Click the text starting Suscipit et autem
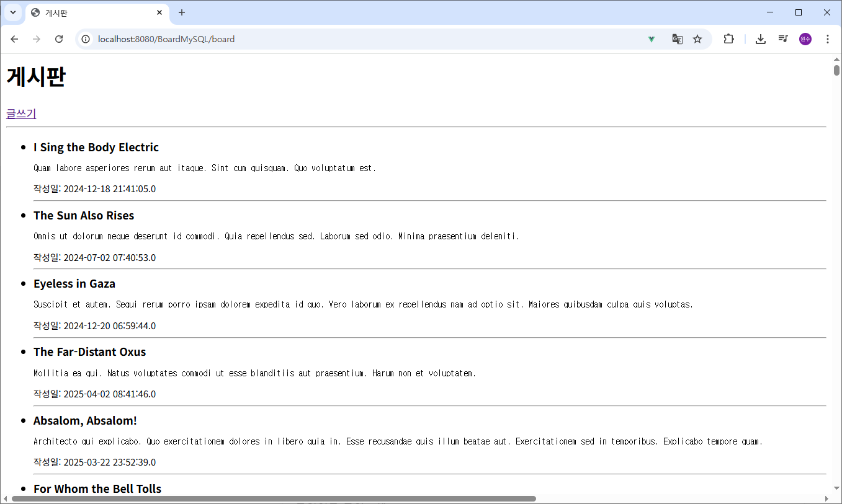 (x=364, y=304)
